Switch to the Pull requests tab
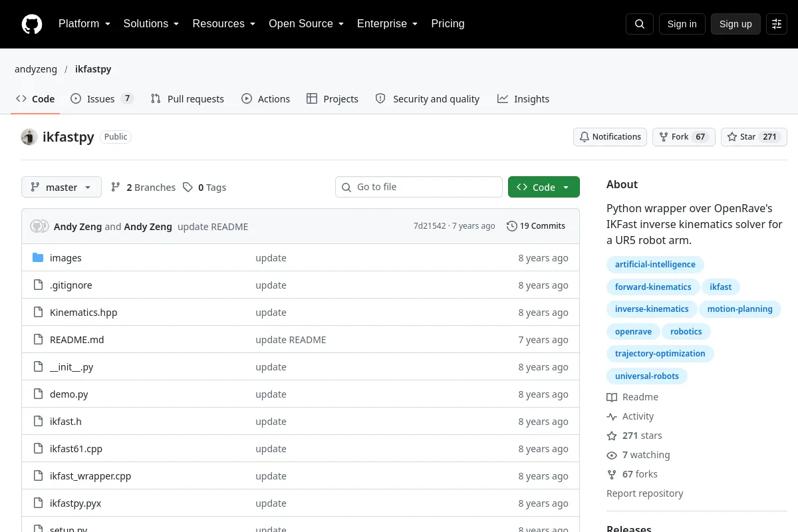Screen dimensions: 798x532 tap(188, 99)
